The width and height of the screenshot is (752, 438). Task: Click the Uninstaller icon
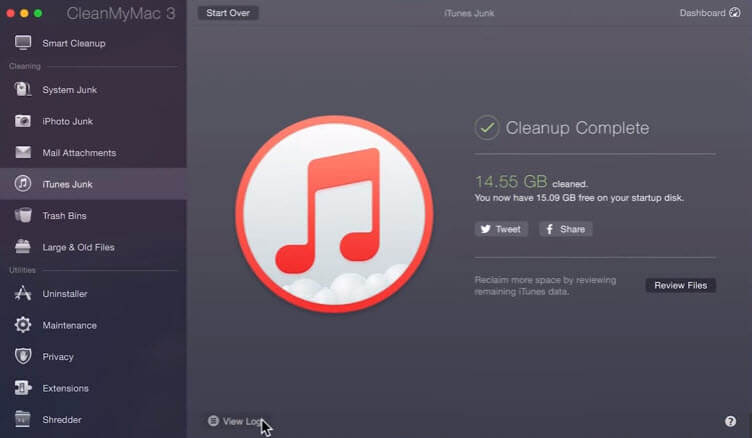(23, 293)
